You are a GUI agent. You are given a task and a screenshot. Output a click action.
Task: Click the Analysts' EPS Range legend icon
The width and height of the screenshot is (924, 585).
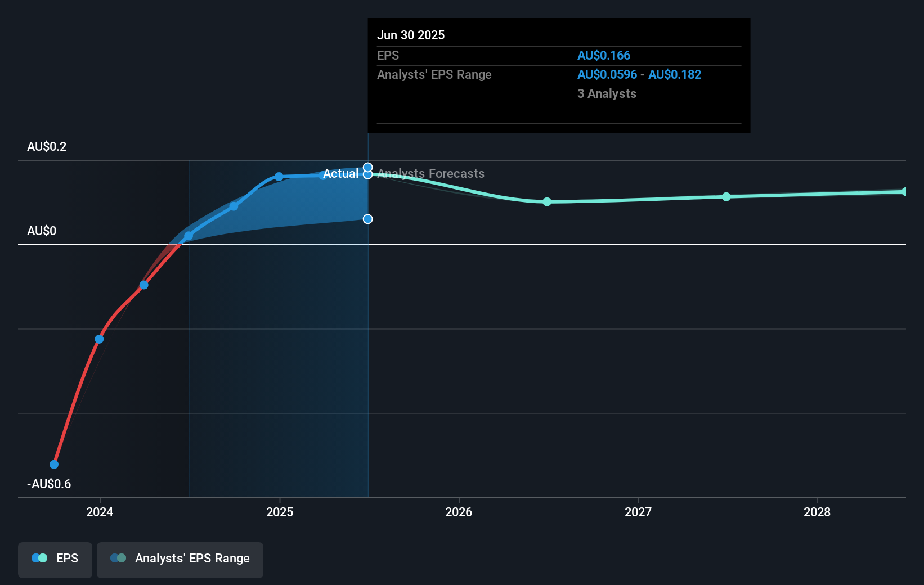119,558
